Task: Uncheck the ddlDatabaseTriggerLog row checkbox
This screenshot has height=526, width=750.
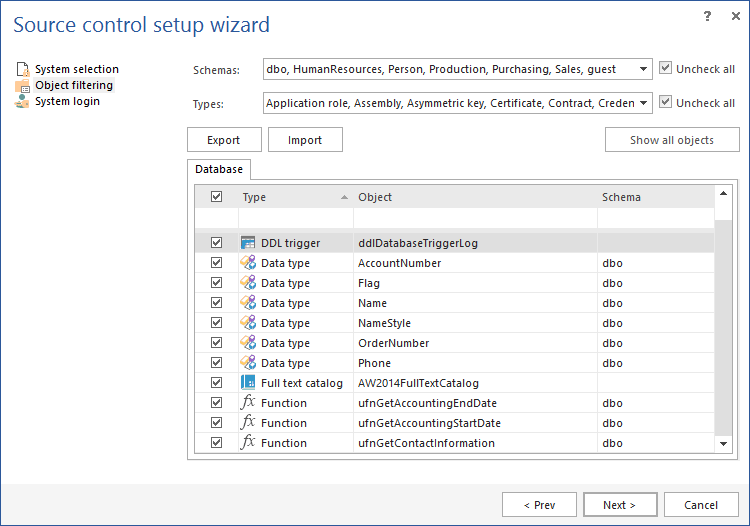Action: [216, 243]
